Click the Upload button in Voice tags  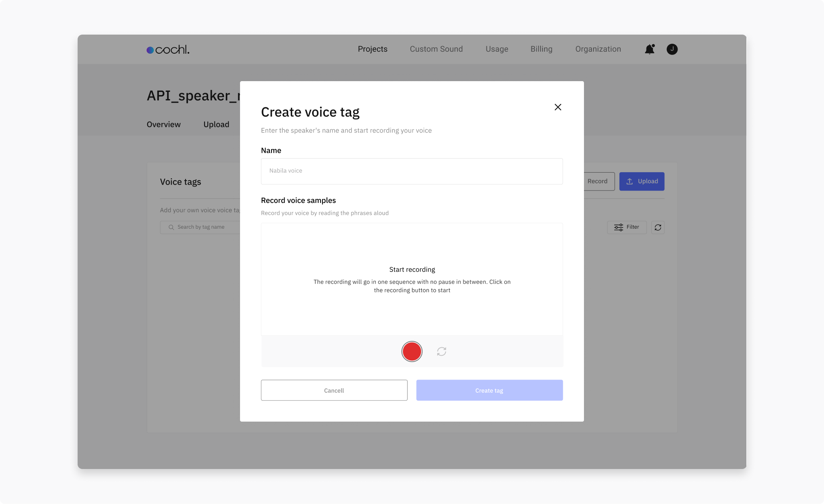click(x=642, y=181)
